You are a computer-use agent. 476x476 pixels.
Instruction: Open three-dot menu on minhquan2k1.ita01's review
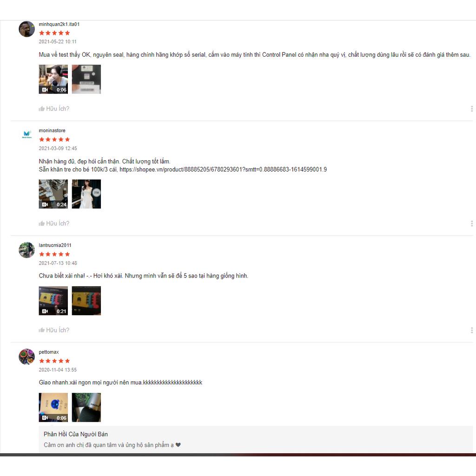click(471, 109)
